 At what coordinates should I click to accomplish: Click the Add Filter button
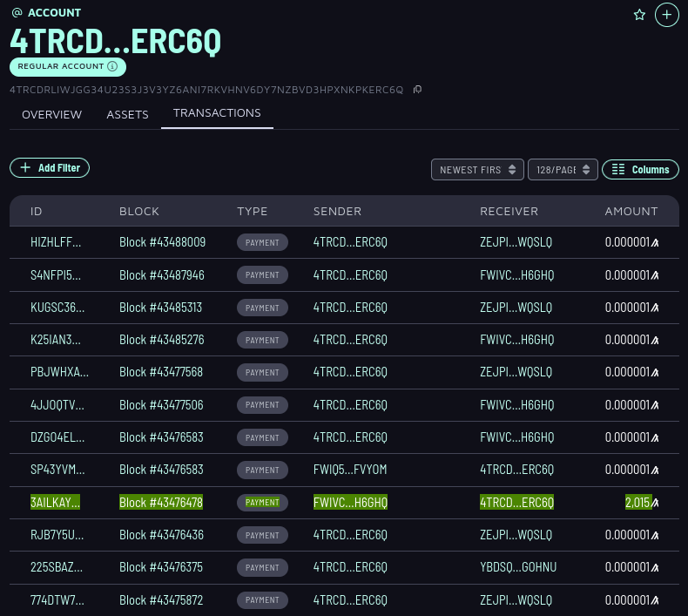[50, 167]
